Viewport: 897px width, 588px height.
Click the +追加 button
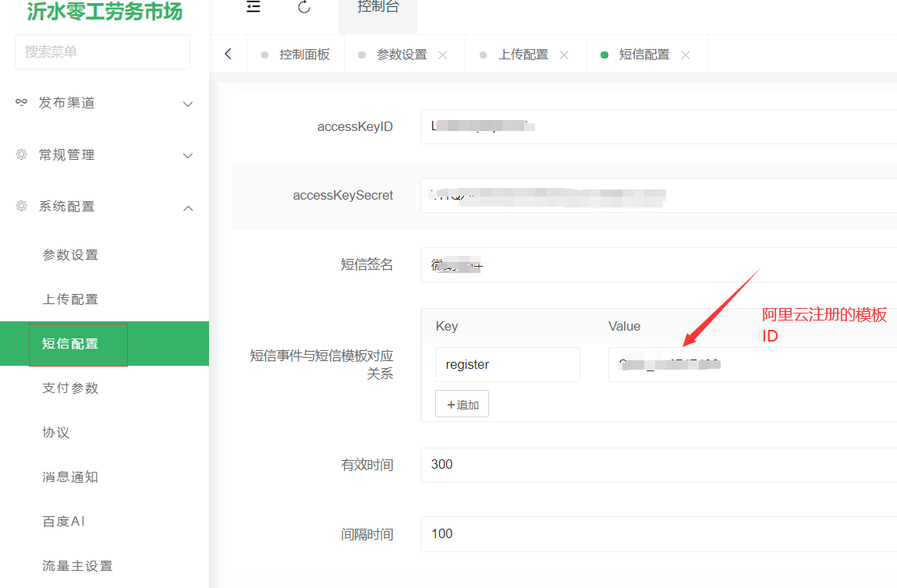tap(462, 404)
